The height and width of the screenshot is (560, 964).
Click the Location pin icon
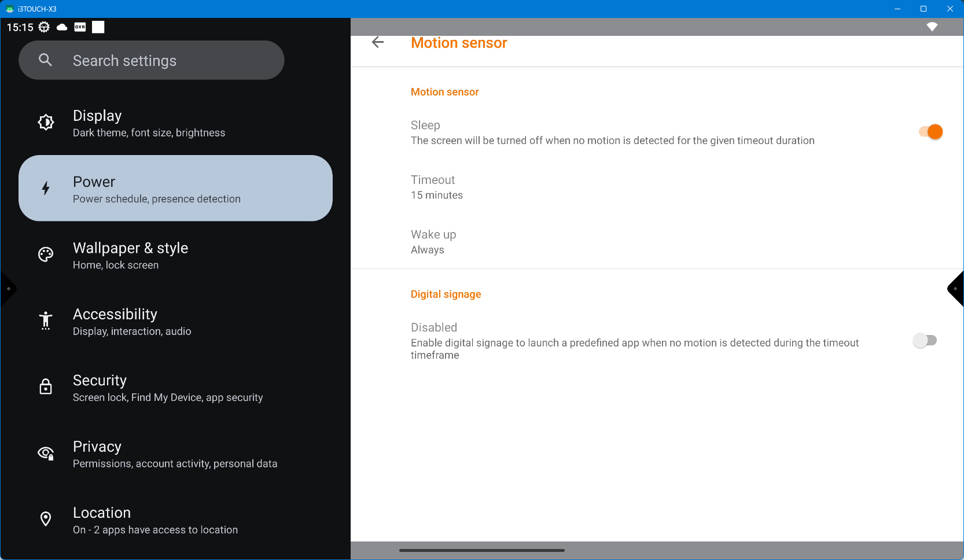pos(46,519)
